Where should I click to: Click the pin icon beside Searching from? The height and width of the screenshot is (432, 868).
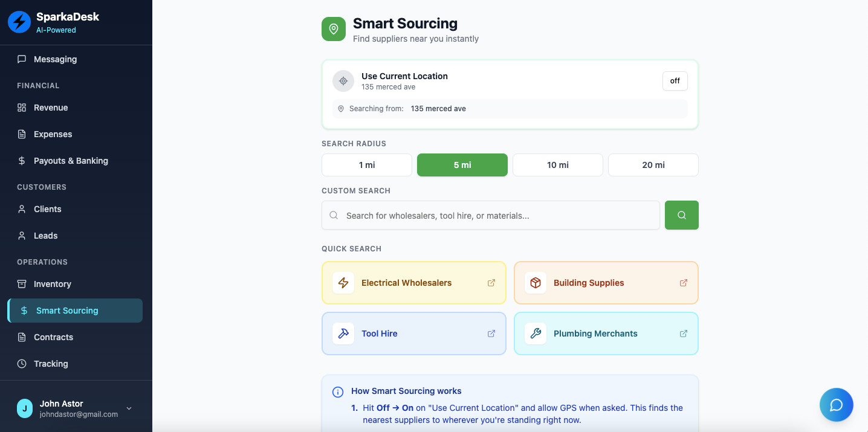click(x=341, y=109)
